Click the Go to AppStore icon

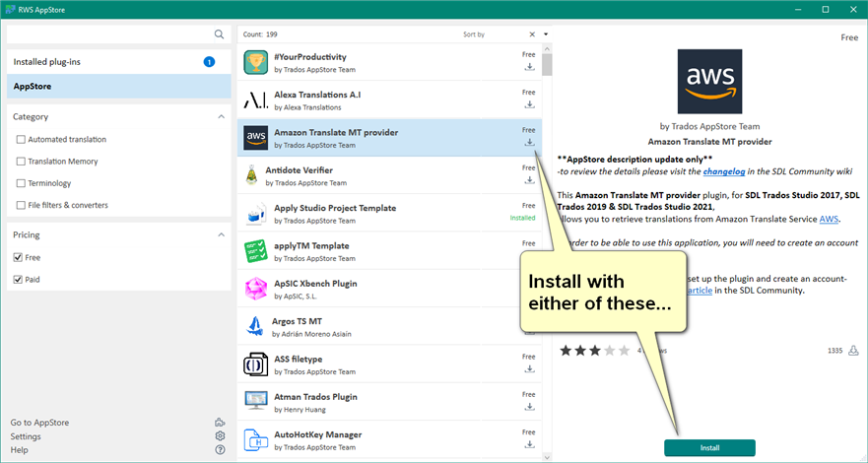tap(220, 422)
